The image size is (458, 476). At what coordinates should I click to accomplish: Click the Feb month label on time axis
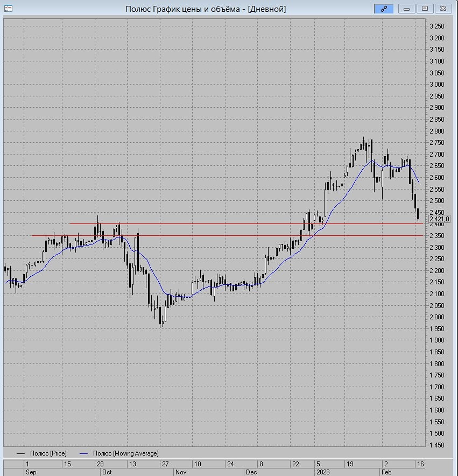[x=386, y=472]
